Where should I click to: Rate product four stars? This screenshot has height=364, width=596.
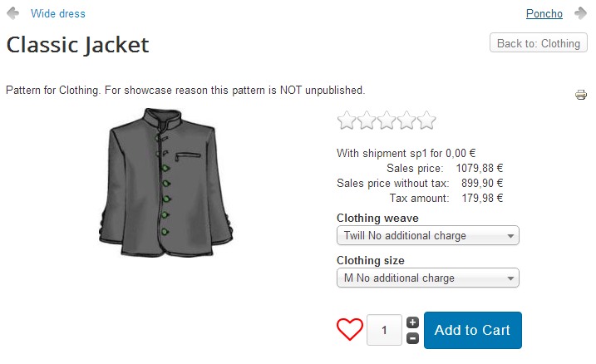coord(407,121)
